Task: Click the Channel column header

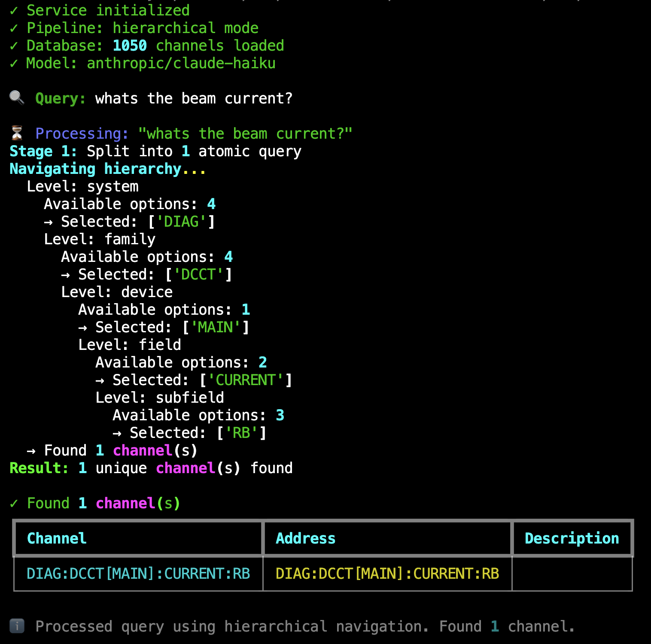Action: point(57,538)
